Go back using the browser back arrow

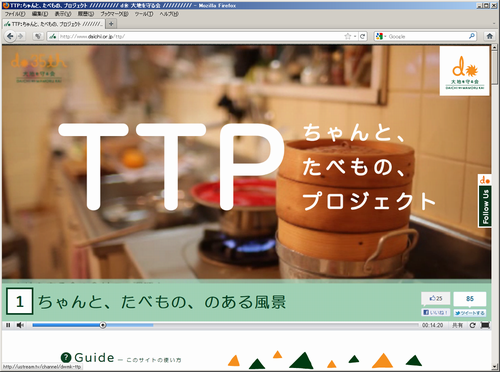point(10,36)
